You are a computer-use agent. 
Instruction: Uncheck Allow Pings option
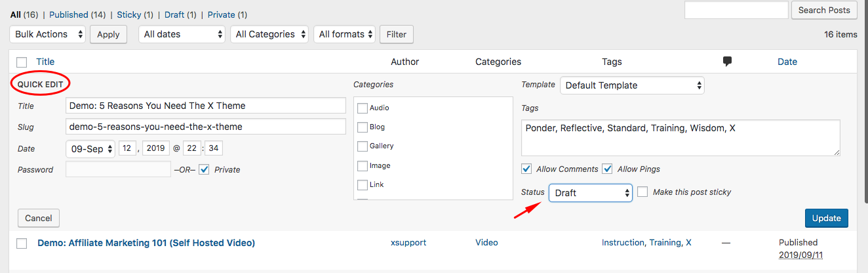point(607,169)
